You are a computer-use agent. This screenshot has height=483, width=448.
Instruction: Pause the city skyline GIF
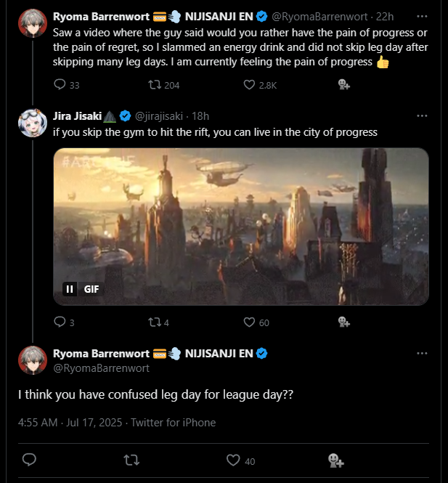[70, 289]
